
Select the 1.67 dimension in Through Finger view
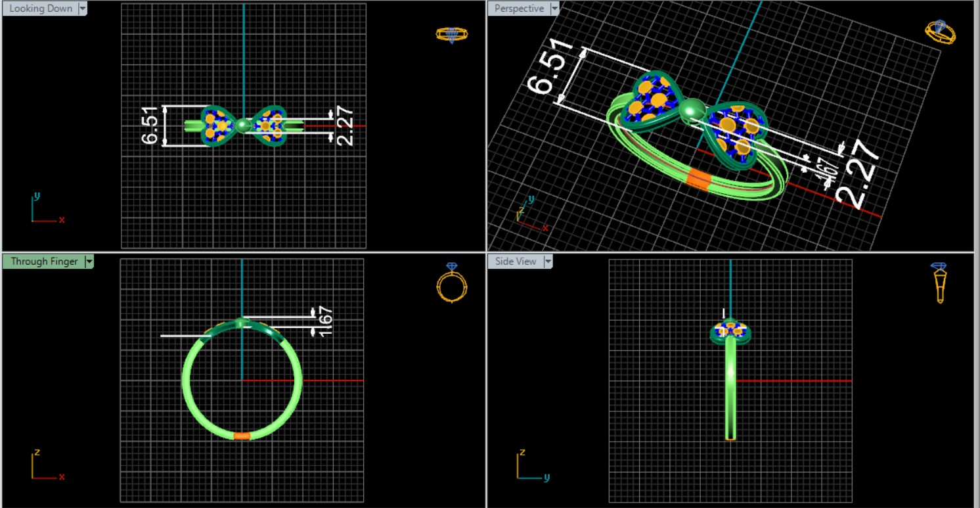click(325, 322)
